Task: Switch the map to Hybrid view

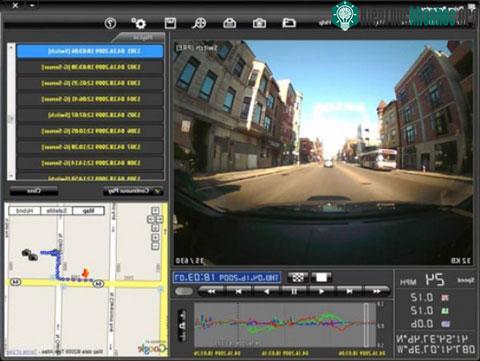Action: pyautogui.click(x=24, y=211)
